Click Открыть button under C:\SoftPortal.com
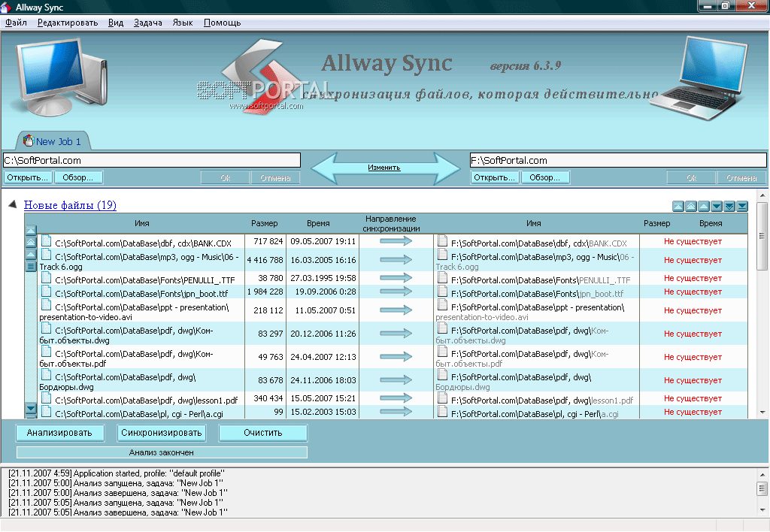The width and height of the screenshot is (770, 532). pyautogui.click(x=28, y=177)
